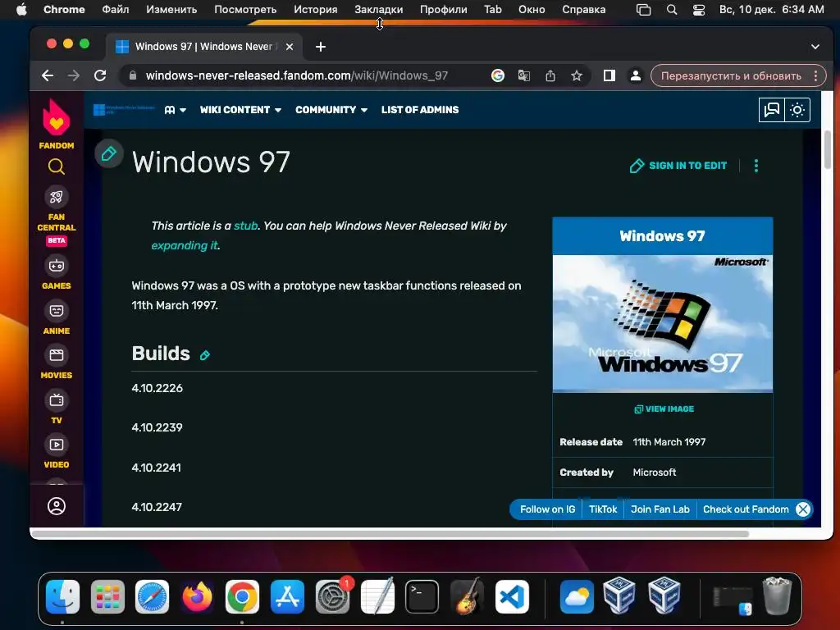Click the round pencil edit icon beside title
The image size is (840, 630).
(x=109, y=153)
